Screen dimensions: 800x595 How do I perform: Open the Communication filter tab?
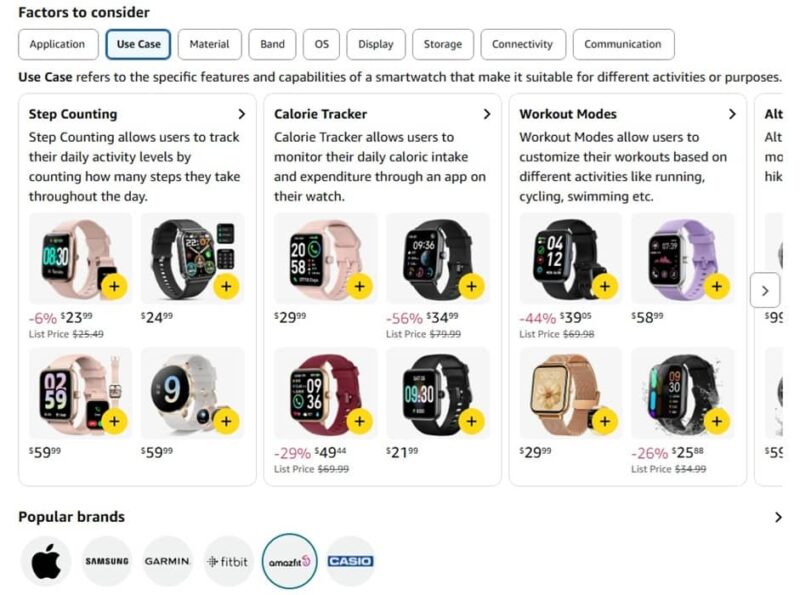(x=623, y=44)
